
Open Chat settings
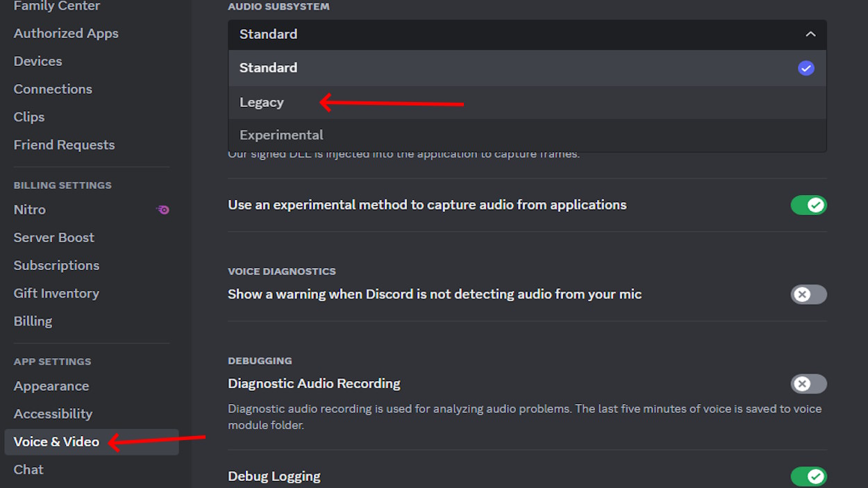(28, 469)
